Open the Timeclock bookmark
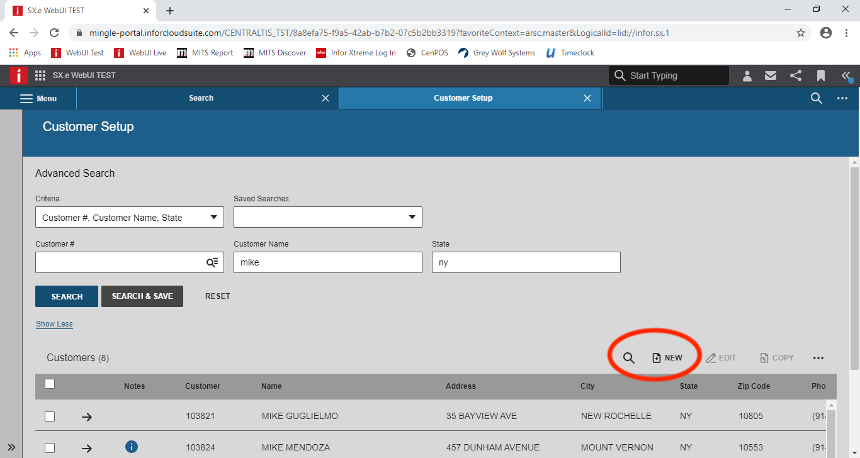 pyautogui.click(x=570, y=53)
